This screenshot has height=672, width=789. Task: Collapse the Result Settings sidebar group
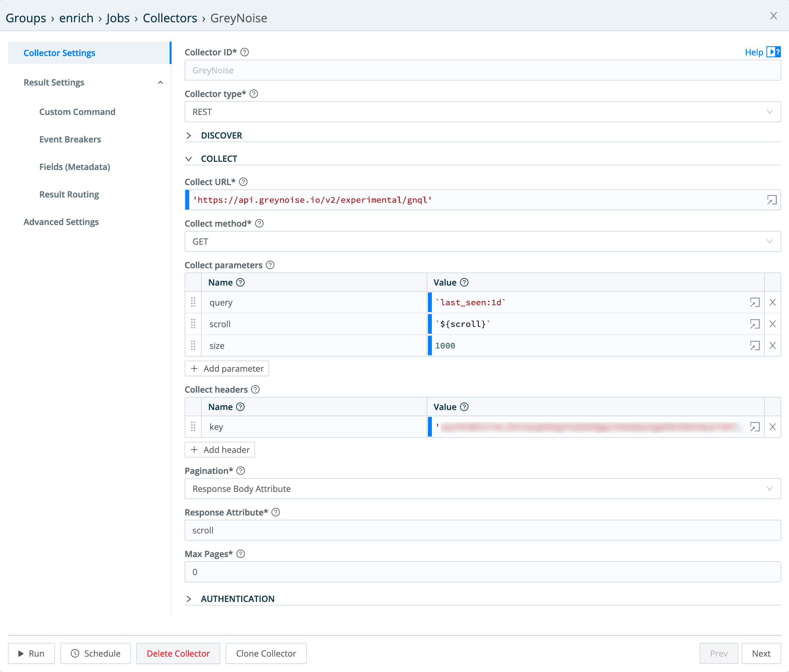tap(160, 83)
